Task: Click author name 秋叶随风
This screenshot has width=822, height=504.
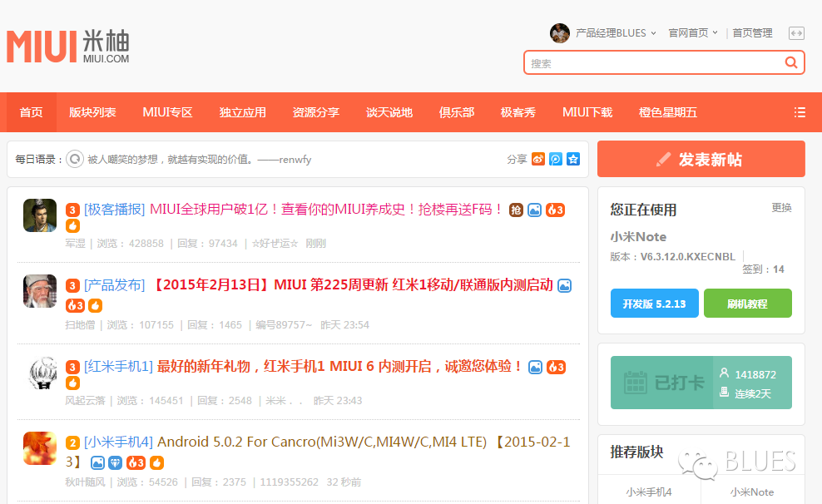Action: [x=85, y=482]
